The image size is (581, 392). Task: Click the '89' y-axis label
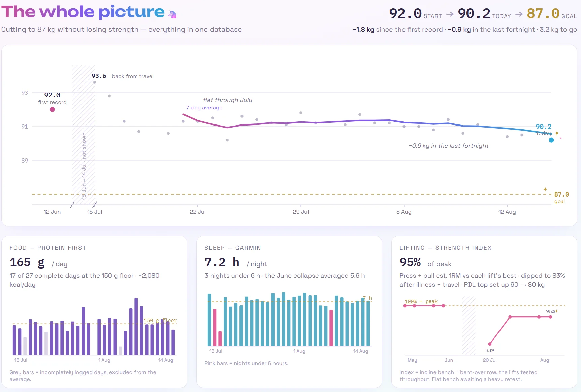pos(25,161)
